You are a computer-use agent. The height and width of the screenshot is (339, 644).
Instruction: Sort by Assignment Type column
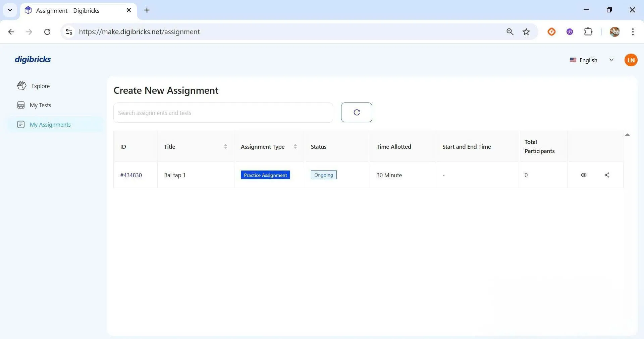[295, 147]
